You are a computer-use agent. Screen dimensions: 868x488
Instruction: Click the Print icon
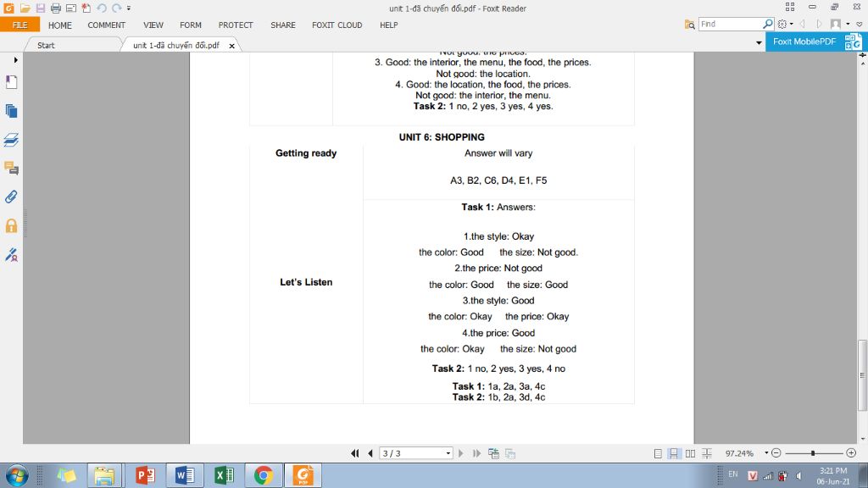[x=55, y=8]
